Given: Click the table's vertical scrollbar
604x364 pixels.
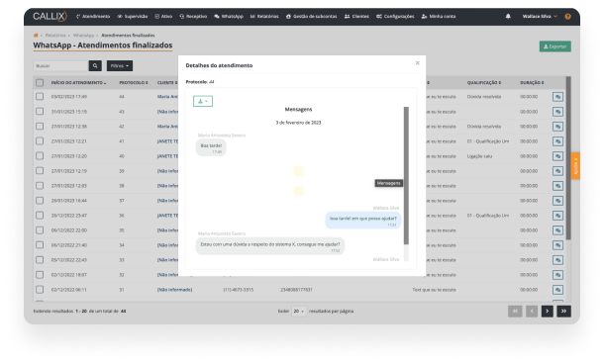Looking at the screenshot, I should pos(568,157).
